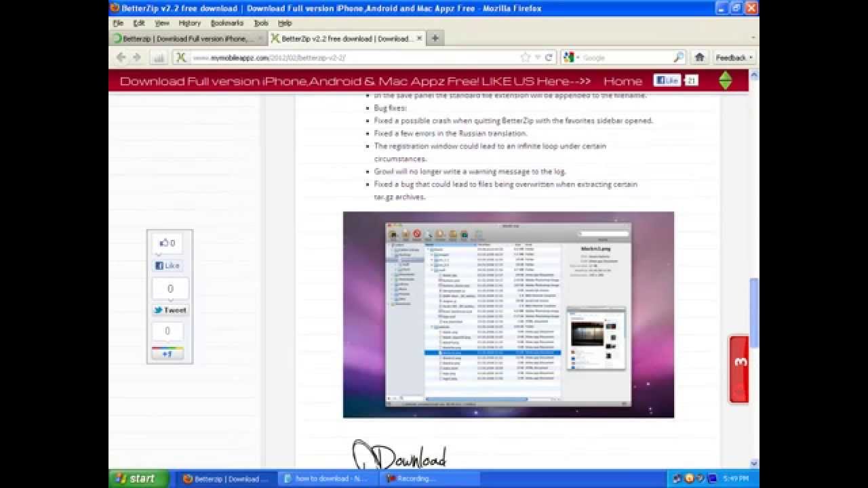Select the BetterZip v2.2 free download tab
The height and width of the screenshot is (488, 868).
pos(346,39)
